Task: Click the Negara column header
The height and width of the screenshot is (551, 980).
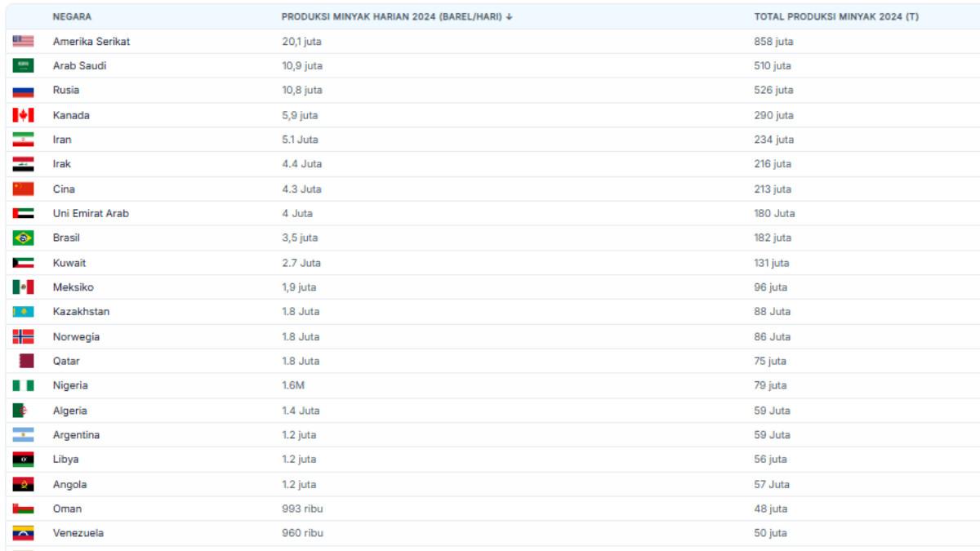Action: [72, 16]
